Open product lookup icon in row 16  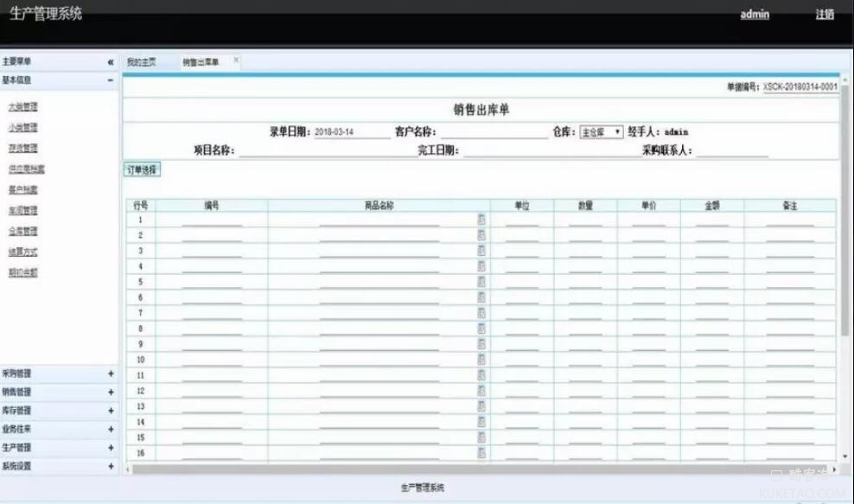tap(481, 453)
